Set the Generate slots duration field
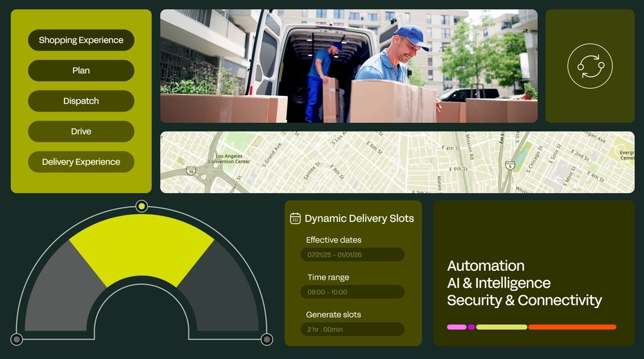The width and height of the screenshot is (644, 359). [x=352, y=329]
